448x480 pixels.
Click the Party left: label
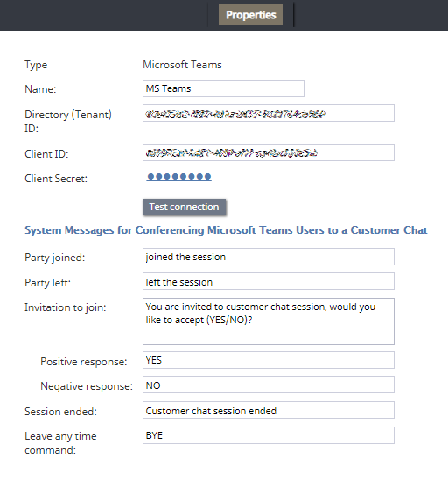click(47, 283)
